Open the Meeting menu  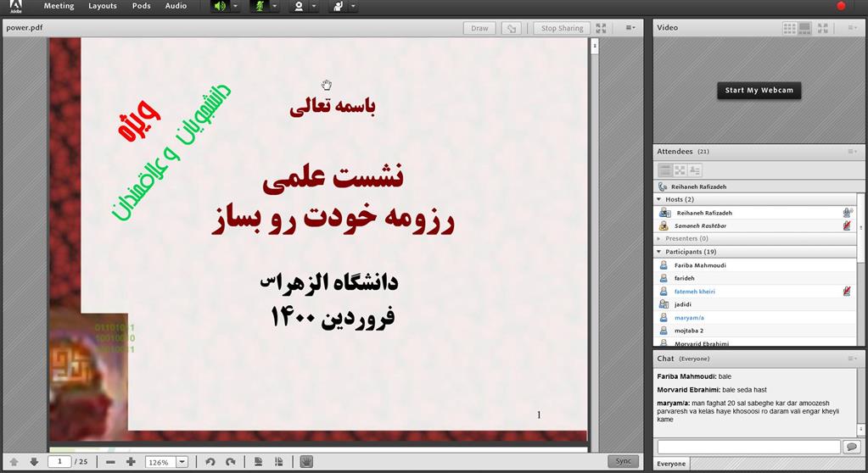[59, 6]
